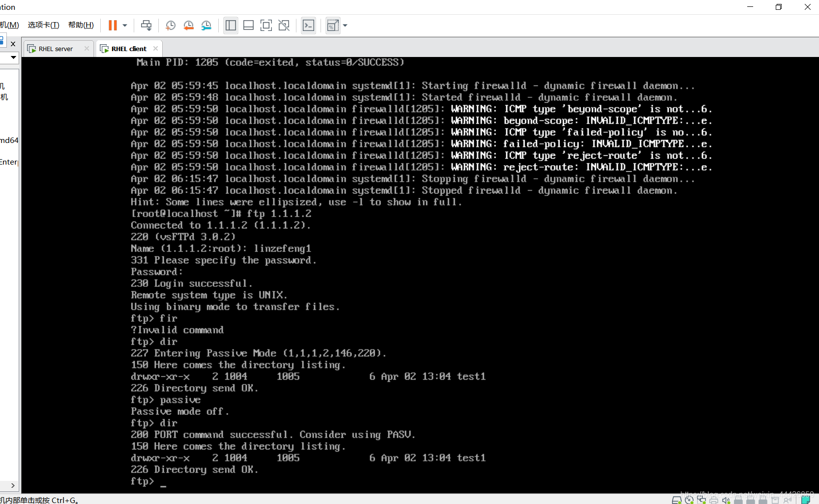Click '200 PORT command successful' line

273,435
